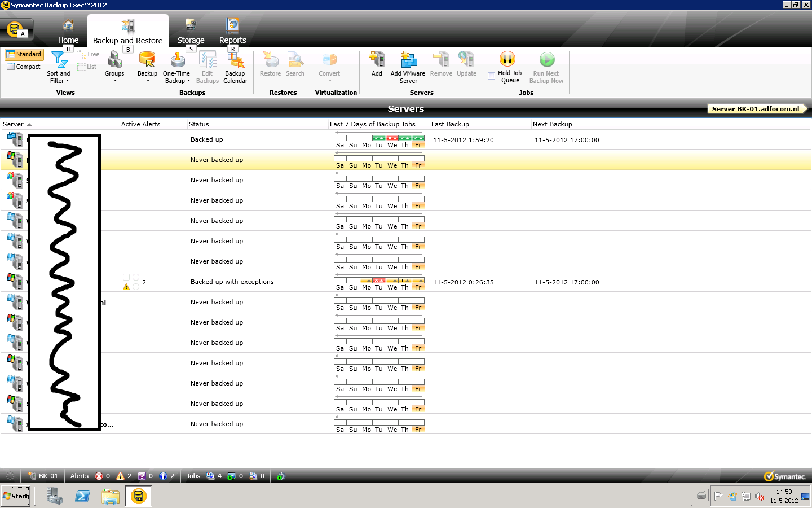
Task: Click the Server BK-01.adfocom.nl label
Action: tap(756, 109)
